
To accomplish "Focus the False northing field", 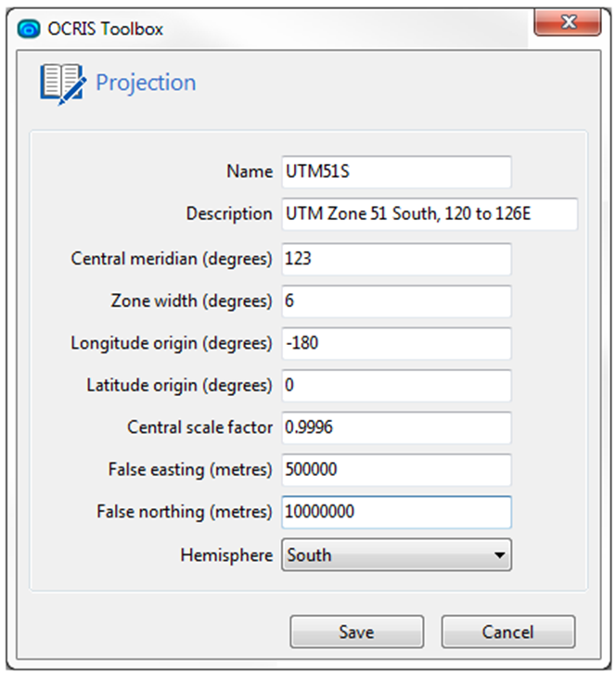I will click(x=396, y=512).
